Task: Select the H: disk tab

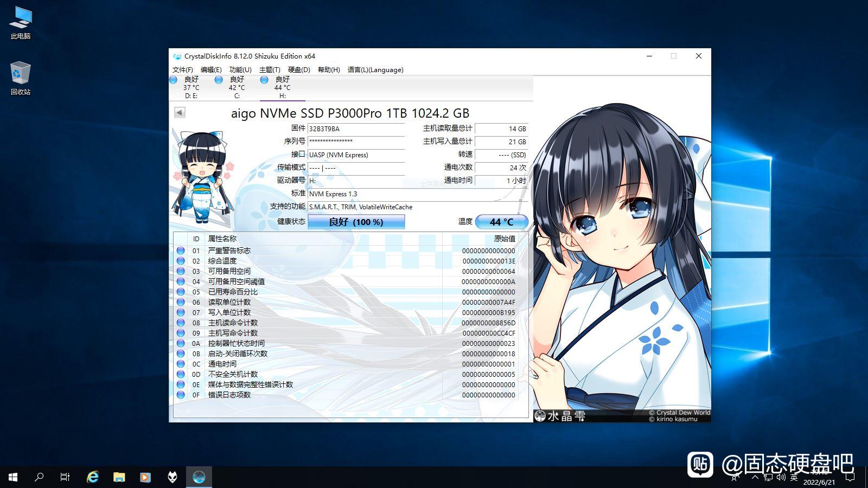Action: tap(283, 88)
